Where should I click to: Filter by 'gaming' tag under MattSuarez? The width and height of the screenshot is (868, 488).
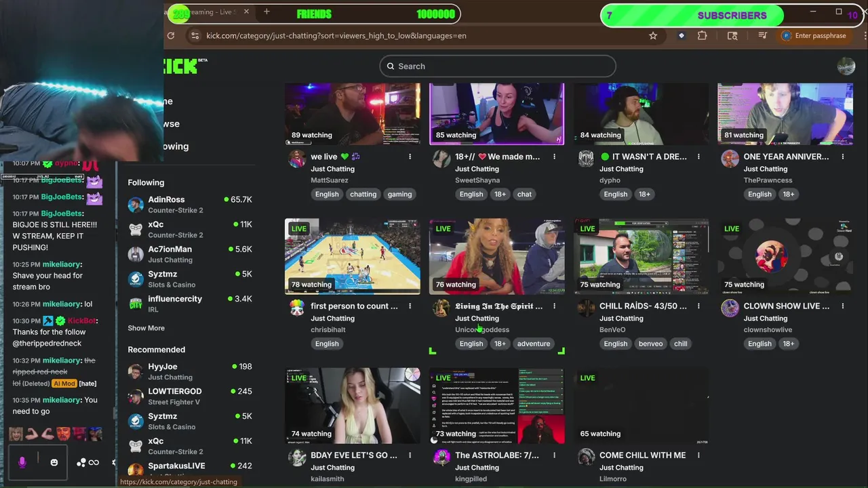tap(399, 194)
